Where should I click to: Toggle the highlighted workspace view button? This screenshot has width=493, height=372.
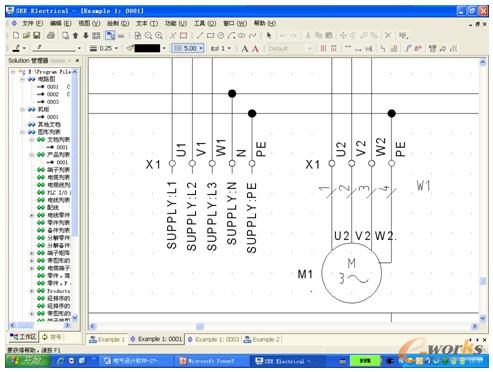[110, 35]
